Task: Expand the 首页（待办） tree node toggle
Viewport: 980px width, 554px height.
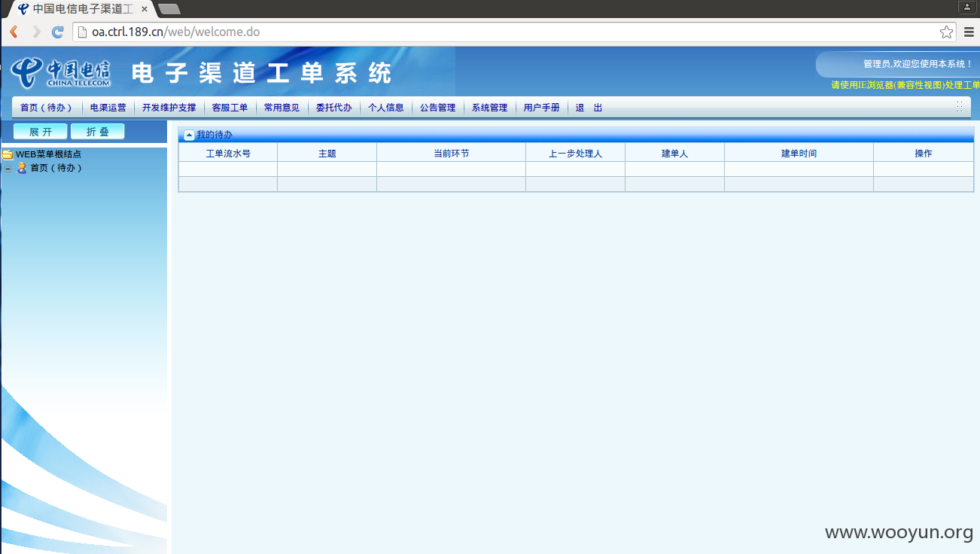Action: point(8,168)
